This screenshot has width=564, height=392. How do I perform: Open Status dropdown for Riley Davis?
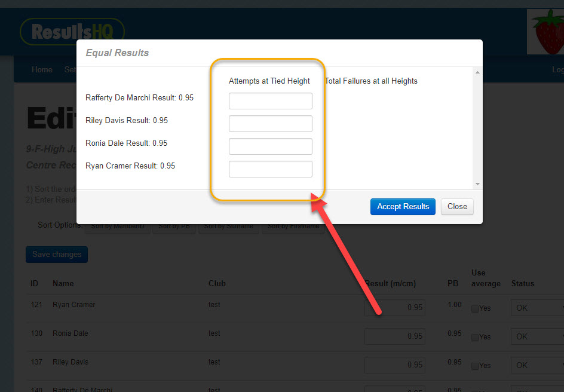pyautogui.click(x=537, y=365)
